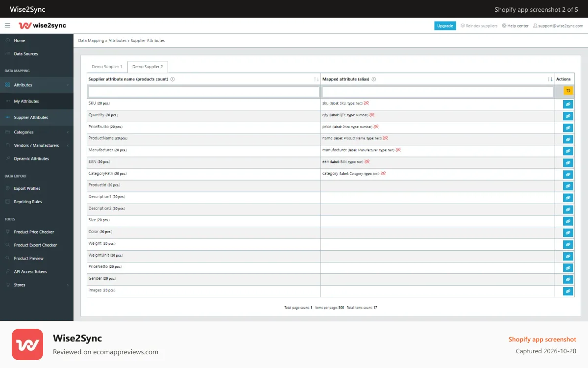Click link action for WeightUnit row

click(x=568, y=256)
